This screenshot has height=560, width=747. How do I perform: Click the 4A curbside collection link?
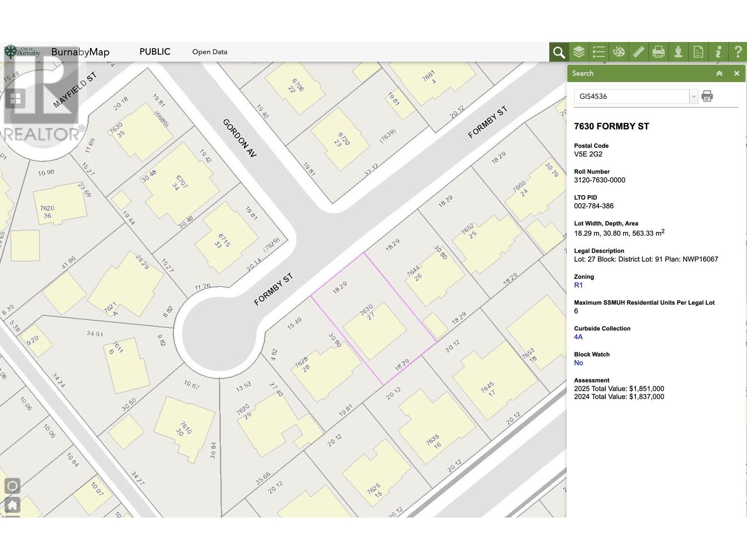[578, 337]
